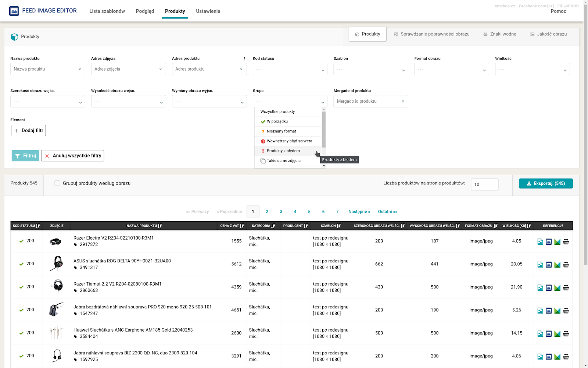Expand the Wymiary obrazu wyjść. dropdown
The height and width of the screenshot is (368, 588).
[x=209, y=102]
